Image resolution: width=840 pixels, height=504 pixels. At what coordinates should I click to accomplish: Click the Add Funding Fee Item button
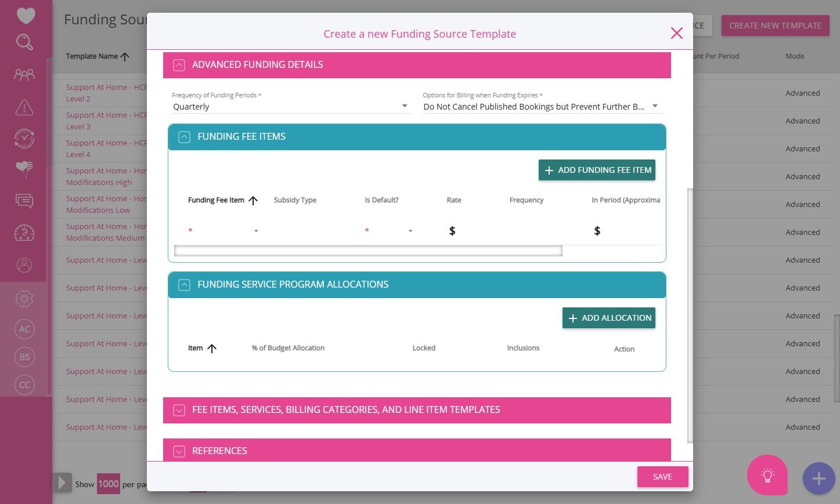(597, 170)
